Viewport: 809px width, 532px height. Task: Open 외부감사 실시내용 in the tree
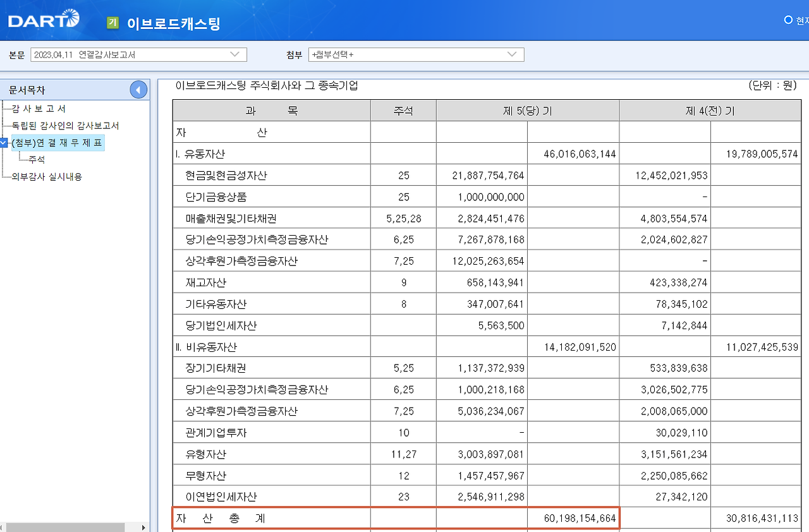[47, 177]
